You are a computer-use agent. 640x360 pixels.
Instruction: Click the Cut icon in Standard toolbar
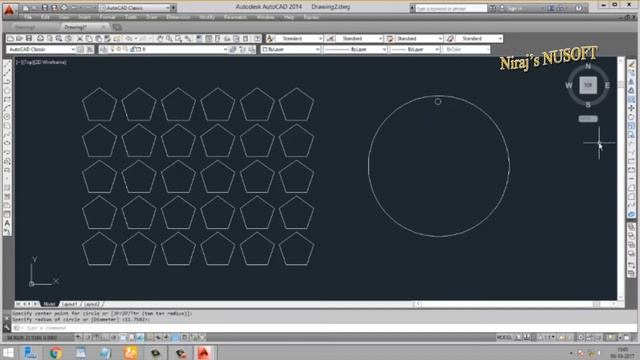(x=80, y=38)
